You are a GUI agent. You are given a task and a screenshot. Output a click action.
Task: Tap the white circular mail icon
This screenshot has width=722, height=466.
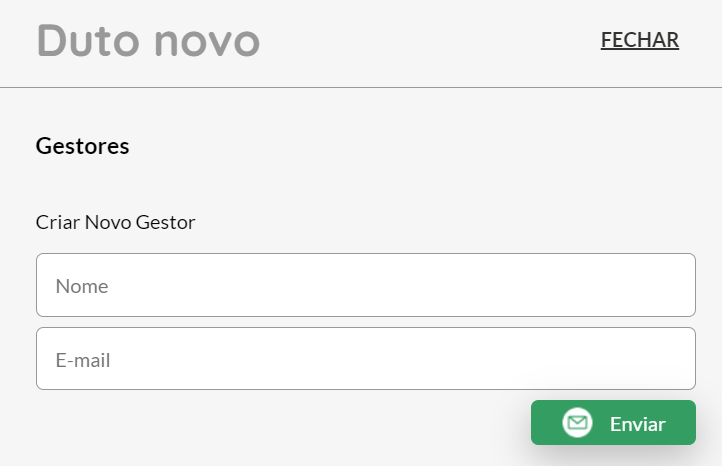pos(577,423)
